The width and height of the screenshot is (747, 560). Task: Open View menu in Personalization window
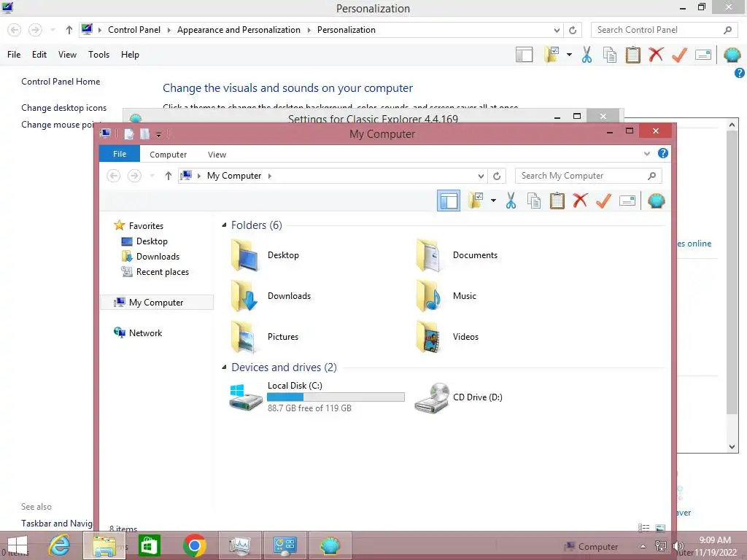coord(67,55)
